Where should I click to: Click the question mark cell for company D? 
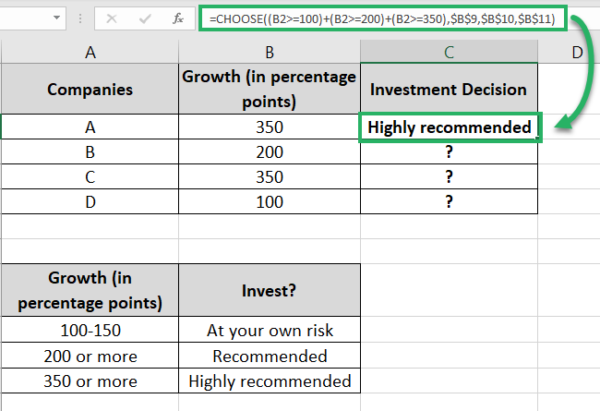point(449,202)
